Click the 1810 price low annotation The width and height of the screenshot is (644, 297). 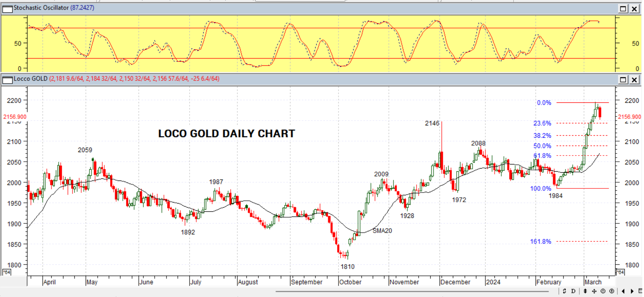[348, 267]
